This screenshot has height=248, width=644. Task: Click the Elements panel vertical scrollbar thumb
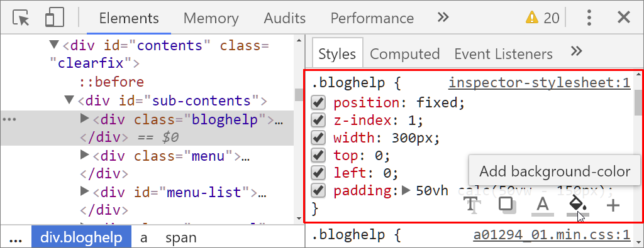pyautogui.click(x=299, y=94)
